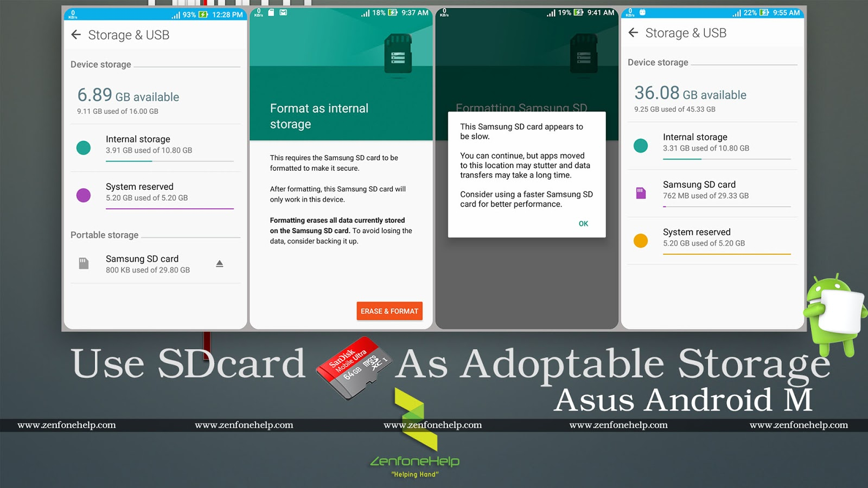Tap back arrow on 9:55 AM Storage screen

[633, 33]
